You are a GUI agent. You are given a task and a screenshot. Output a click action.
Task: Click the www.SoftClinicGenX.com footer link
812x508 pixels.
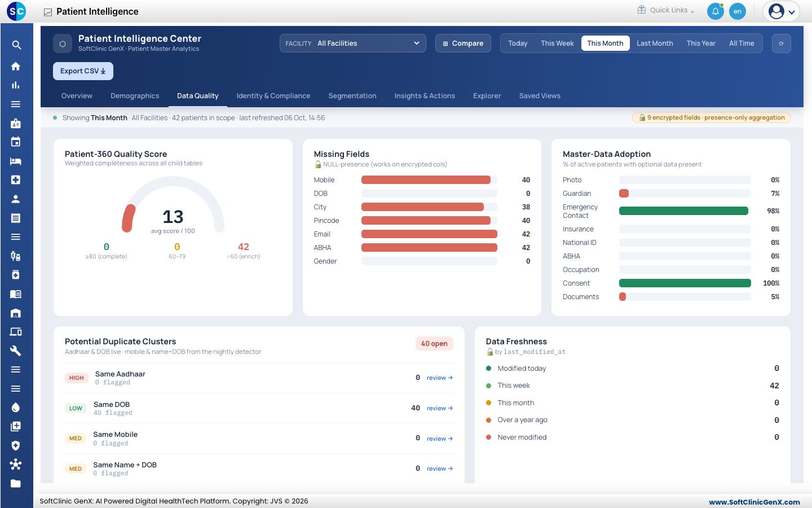754,502
